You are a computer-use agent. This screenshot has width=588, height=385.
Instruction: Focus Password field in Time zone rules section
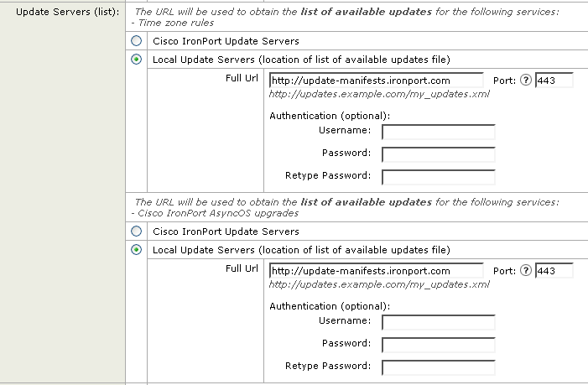pos(439,154)
